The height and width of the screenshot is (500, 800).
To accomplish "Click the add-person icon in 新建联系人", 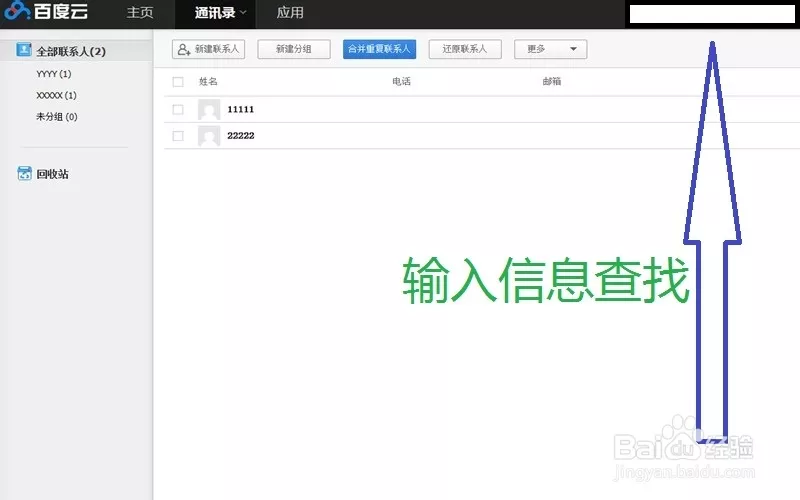I will pyautogui.click(x=184, y=49).
